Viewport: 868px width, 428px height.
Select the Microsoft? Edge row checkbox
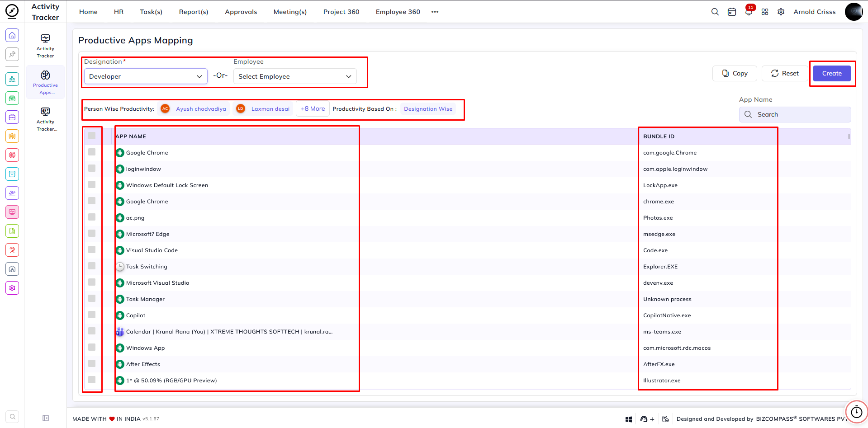click(92, 233)
